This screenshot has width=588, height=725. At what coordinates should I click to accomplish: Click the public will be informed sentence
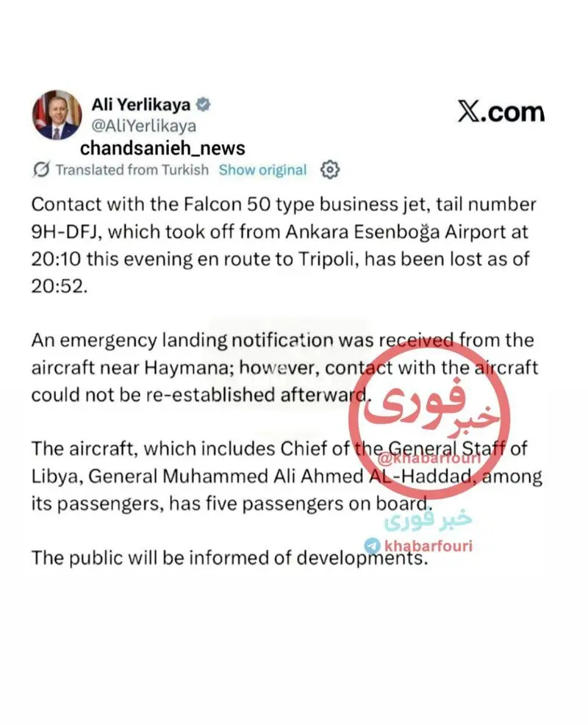(230, 558)
